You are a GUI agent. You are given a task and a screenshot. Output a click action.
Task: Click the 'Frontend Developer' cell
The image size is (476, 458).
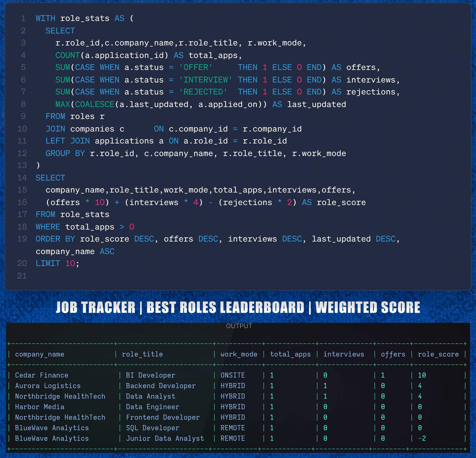pyautogui.click(x=163, y=417)
